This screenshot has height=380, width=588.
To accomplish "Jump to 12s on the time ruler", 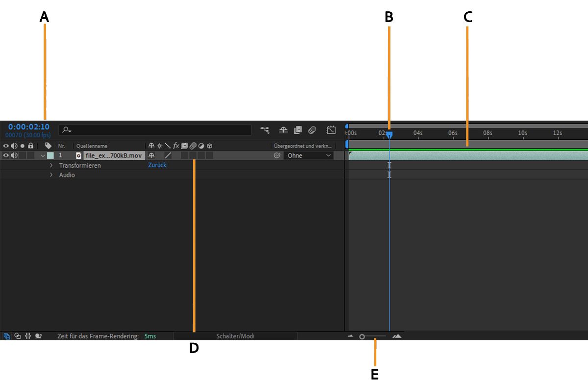I will pos(558,133).
